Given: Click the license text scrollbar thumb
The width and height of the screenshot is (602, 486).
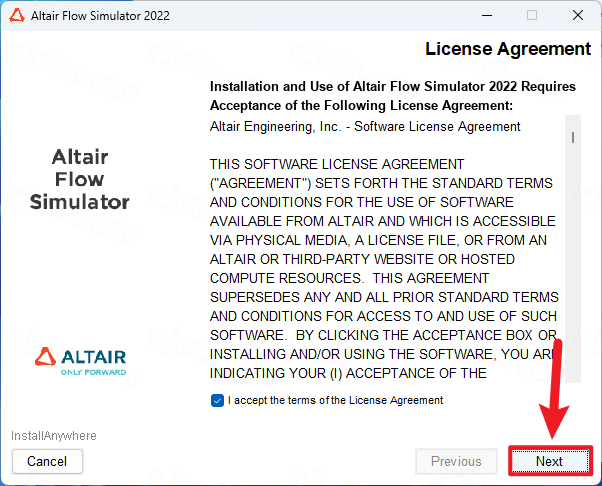Looking at the screenshot, I should click(x=573, y=137).
